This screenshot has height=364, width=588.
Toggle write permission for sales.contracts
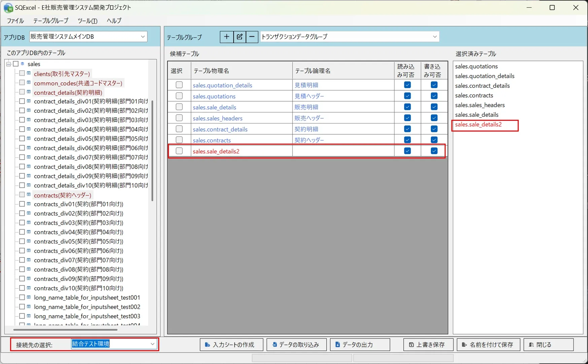(x=434, y=140)
